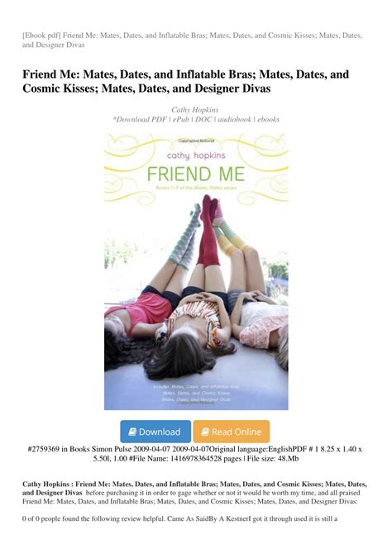392x554 pixels.
Task: Click the #2759369 in Books metadata line
Action: point(194,454)
